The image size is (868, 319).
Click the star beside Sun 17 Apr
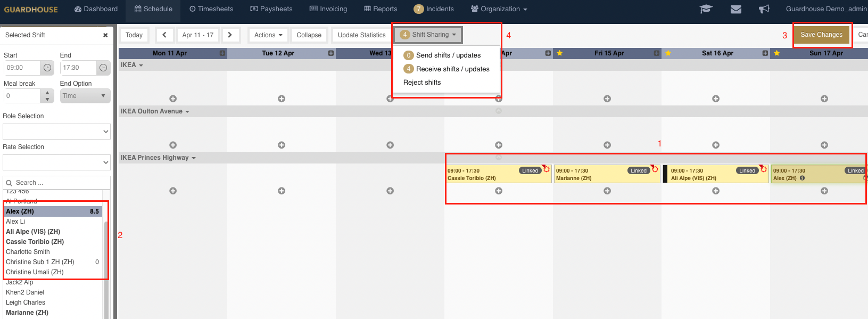click(777, 53)
